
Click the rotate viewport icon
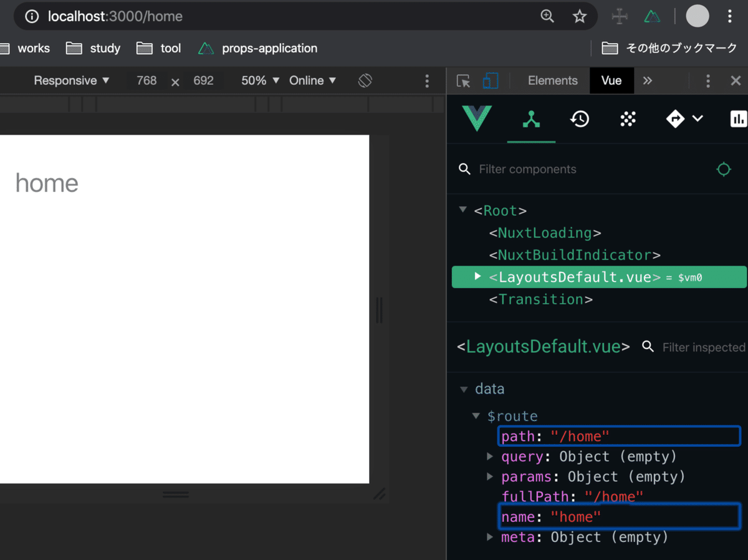[365, 80]
